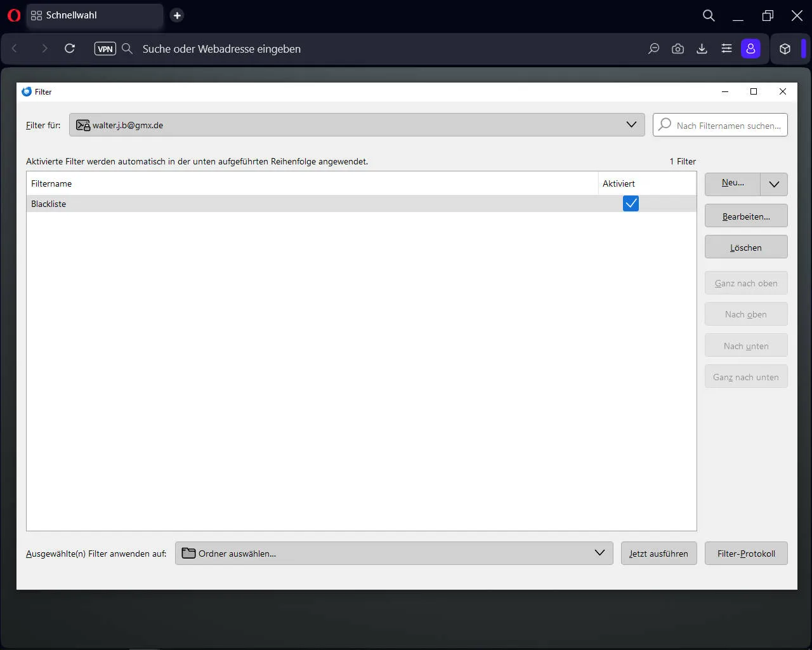Select the Blackliste filter row
812x650 pixels.
tap(361, 204)
